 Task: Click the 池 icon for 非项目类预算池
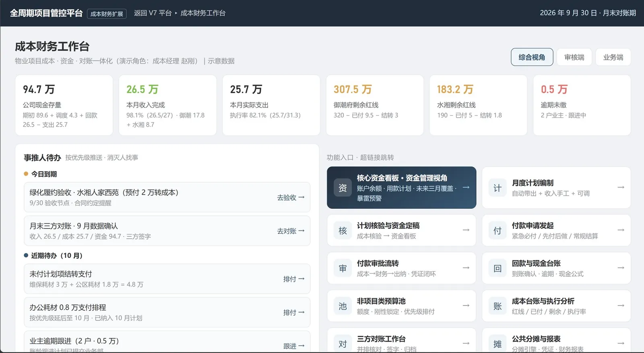point(343,306)
